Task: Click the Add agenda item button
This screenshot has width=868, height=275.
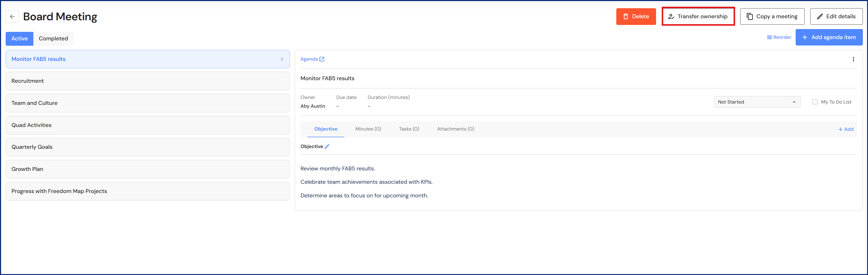Action: [x=829, y=38]
